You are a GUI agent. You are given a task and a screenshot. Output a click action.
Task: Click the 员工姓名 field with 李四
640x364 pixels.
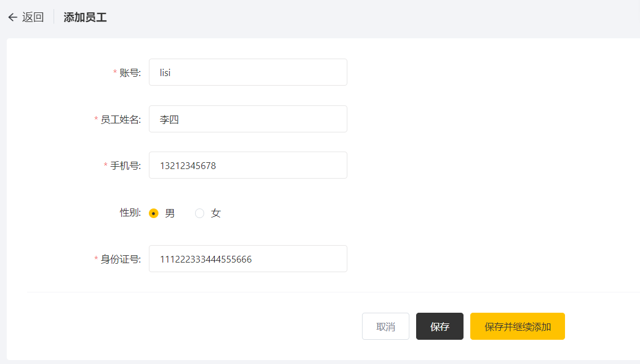(248, 119)
